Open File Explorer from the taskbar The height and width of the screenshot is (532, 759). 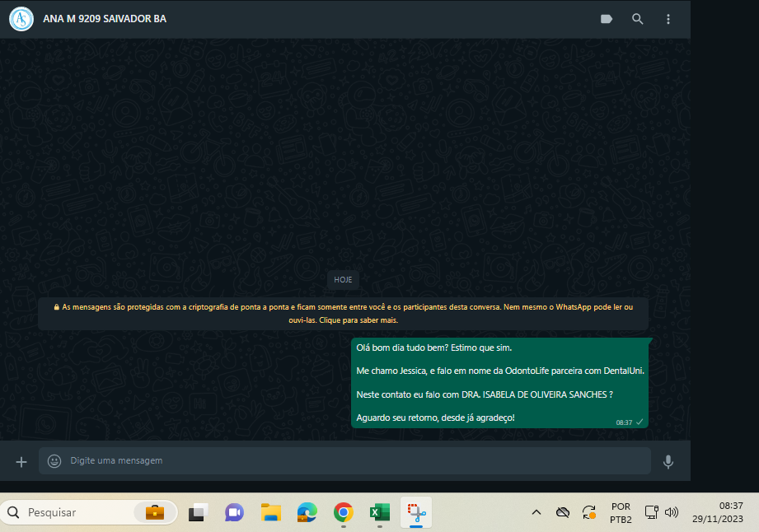coord(270,512)
